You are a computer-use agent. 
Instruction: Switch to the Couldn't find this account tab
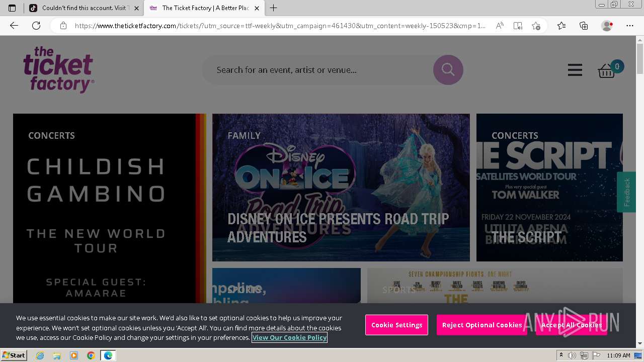tap(84, 8)
